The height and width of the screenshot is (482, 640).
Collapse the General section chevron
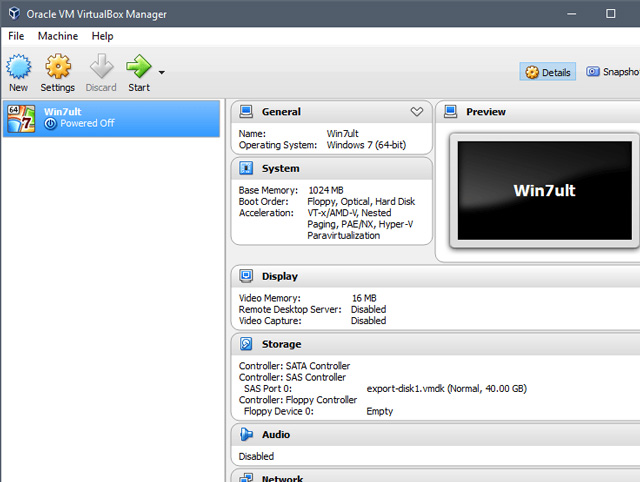pyautogui.click(x=417, y=112)
